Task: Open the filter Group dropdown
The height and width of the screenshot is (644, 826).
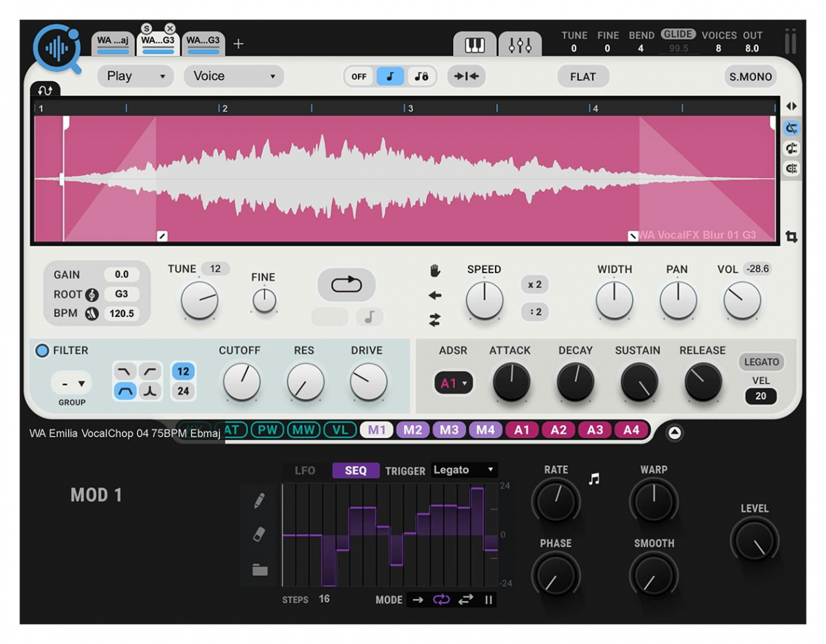Action: (x=72, y=383)
